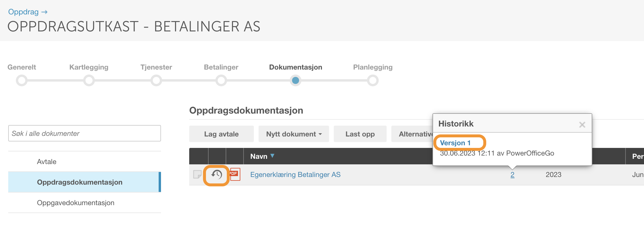Screen dimensions: 644x243
Task: Click the Navn column header
Action: tap(259, 156)
